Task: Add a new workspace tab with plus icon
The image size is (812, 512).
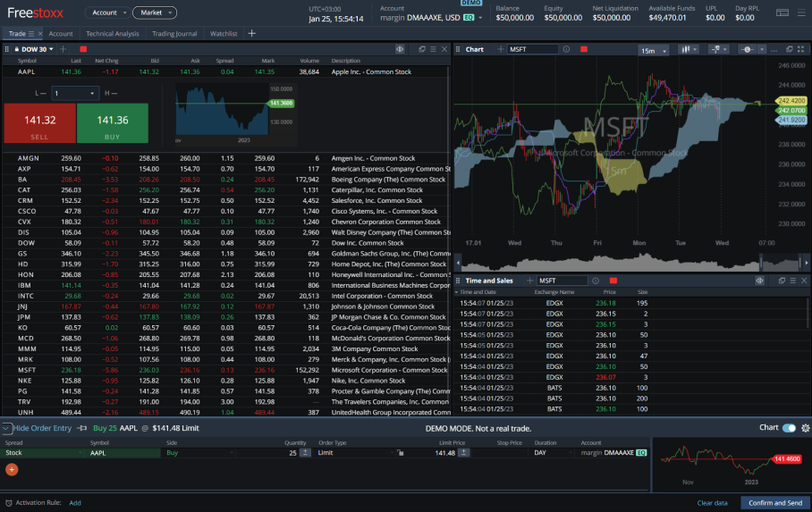Action: point(251,33)
